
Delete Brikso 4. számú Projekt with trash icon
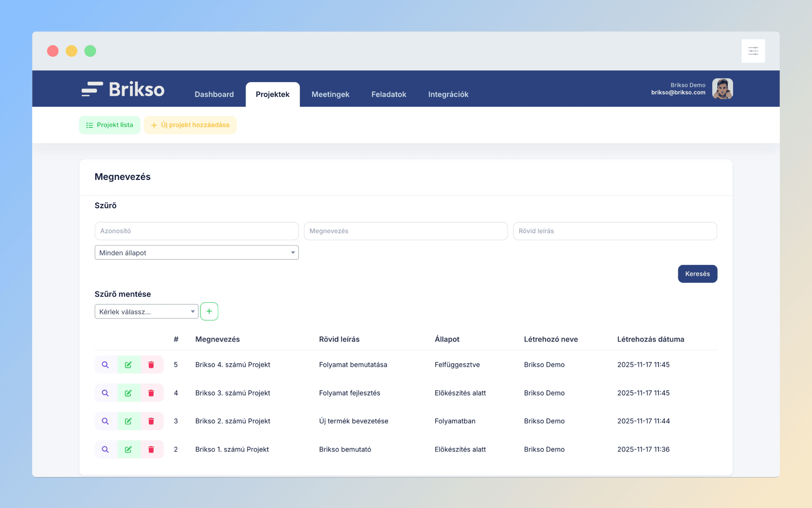(151, 364)
